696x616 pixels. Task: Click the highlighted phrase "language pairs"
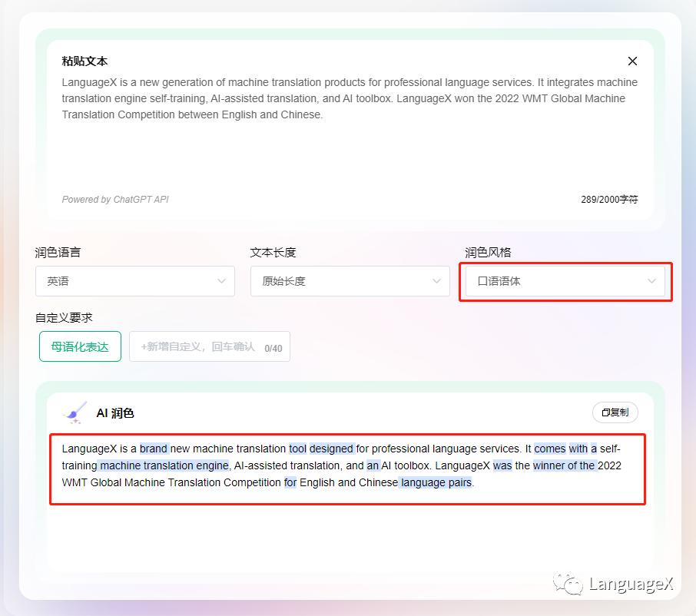pyautogui.click(x=436, y=482)
